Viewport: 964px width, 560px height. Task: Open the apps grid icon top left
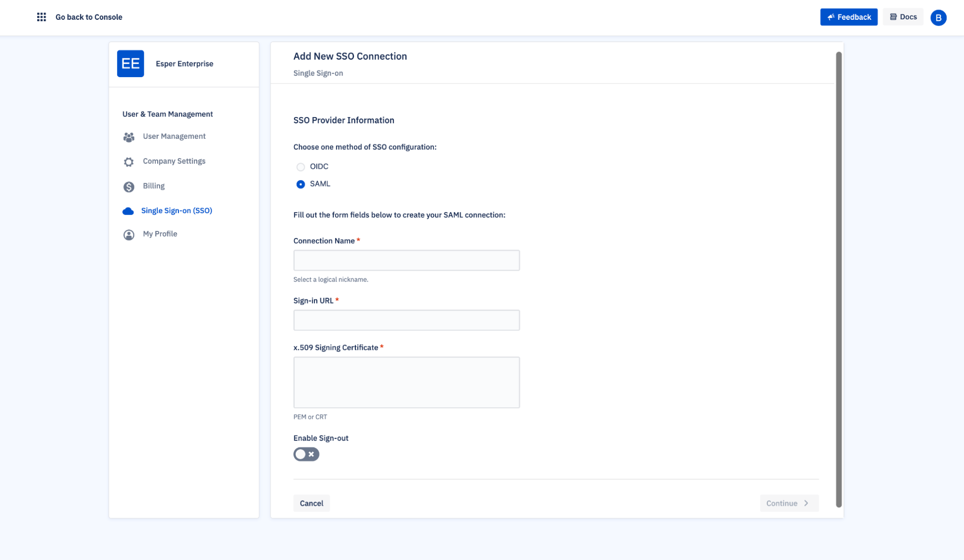[x=41, y=16]
